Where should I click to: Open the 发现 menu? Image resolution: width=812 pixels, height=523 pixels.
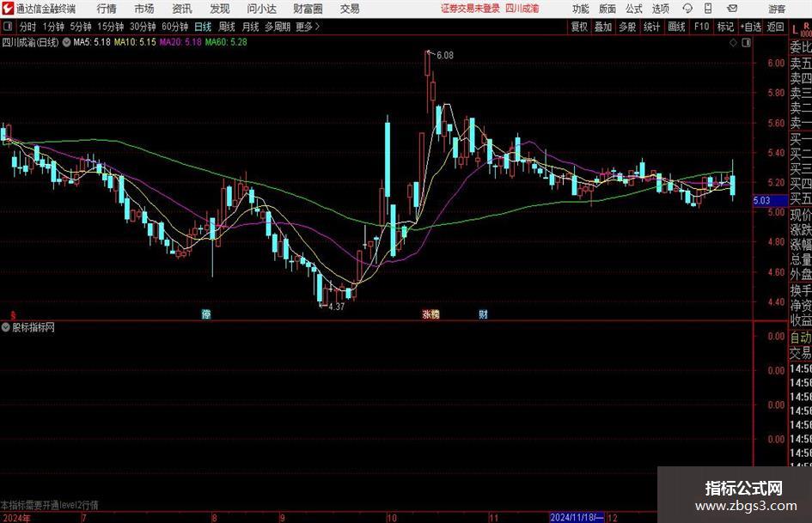pyautogui.click(x=220, y=9)
